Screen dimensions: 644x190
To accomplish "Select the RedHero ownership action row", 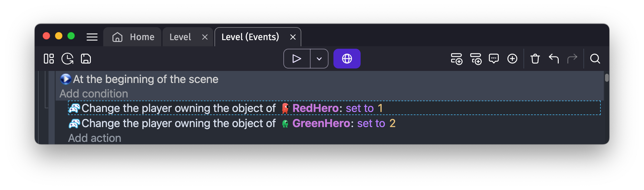I will point(216,108).
